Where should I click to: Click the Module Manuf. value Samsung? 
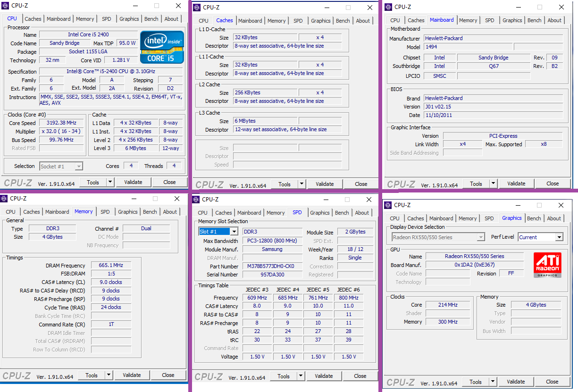tap(272, 249)
